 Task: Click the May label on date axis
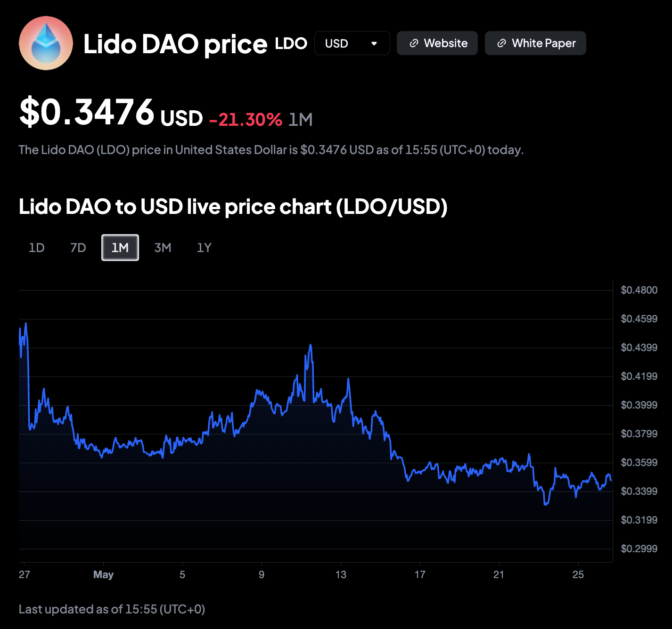[x=104, y=574]
